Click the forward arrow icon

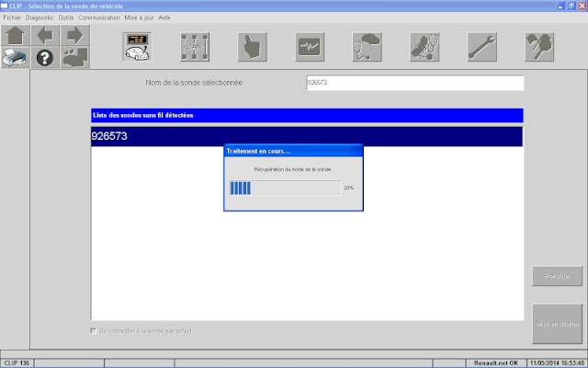[74, 36]
